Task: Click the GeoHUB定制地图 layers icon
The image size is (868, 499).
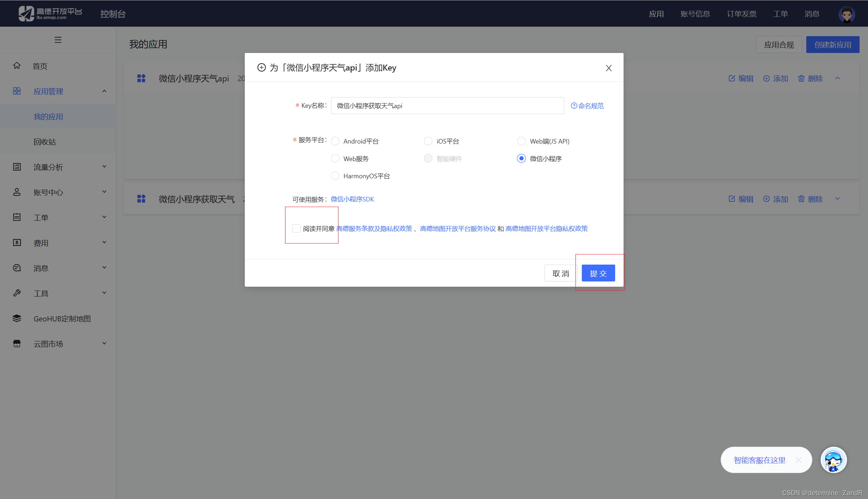Action: (17, 318)
